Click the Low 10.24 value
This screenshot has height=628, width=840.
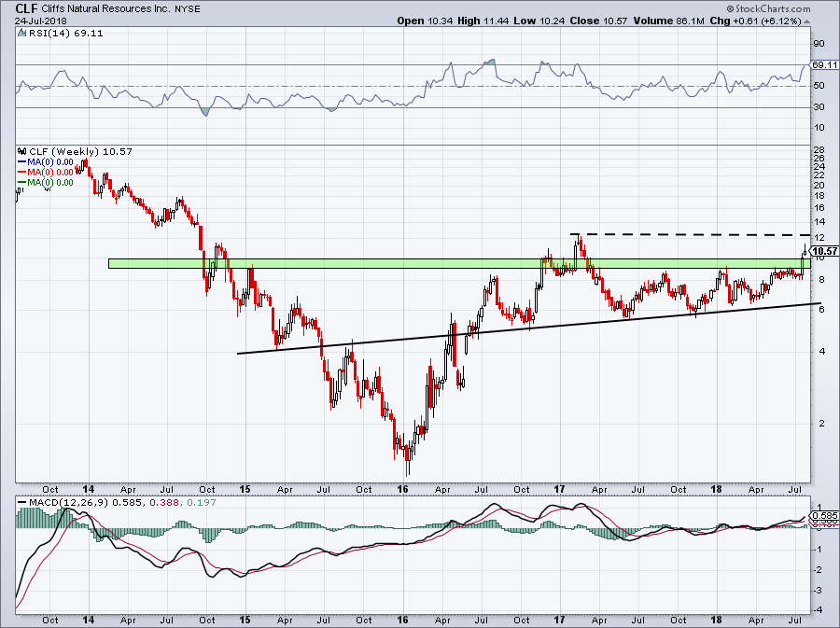click(x=539, y=21)
